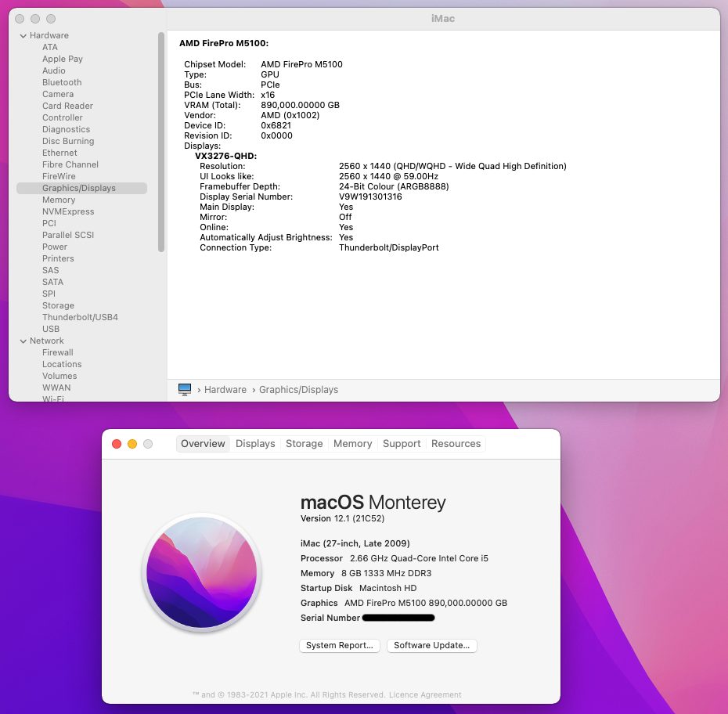Select Parallel SCSI in sidebar

point(68,235)
